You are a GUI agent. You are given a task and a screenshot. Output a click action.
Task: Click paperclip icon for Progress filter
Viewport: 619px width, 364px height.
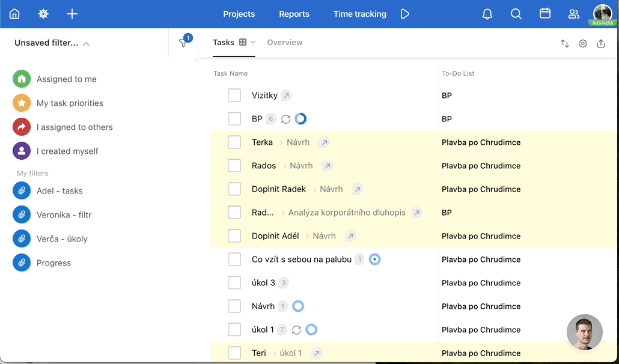pos(22,263)
